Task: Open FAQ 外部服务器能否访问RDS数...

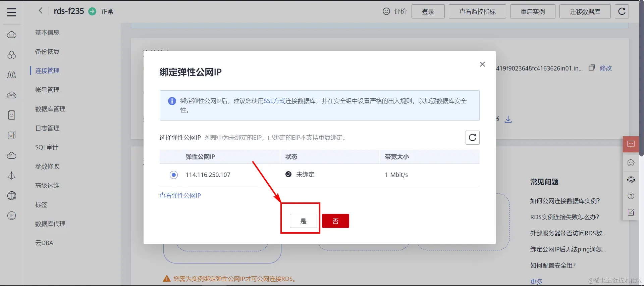Action: point(568,233)
